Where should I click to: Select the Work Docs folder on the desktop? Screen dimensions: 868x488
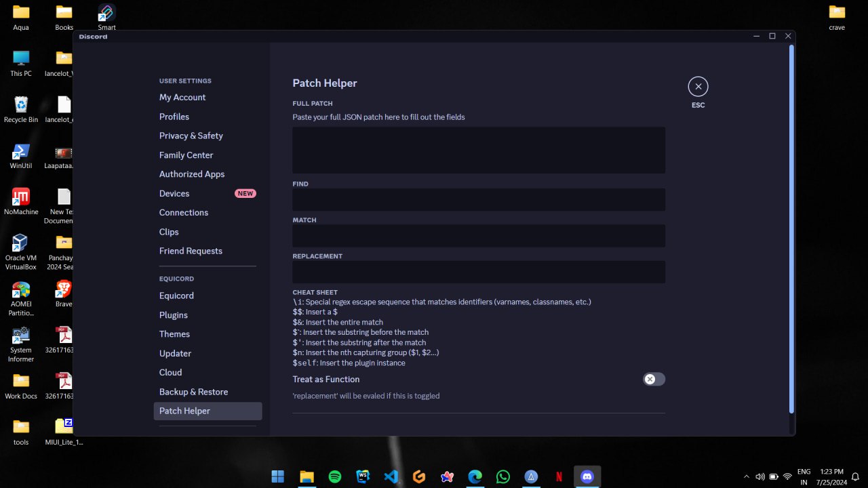pos(21,386)
